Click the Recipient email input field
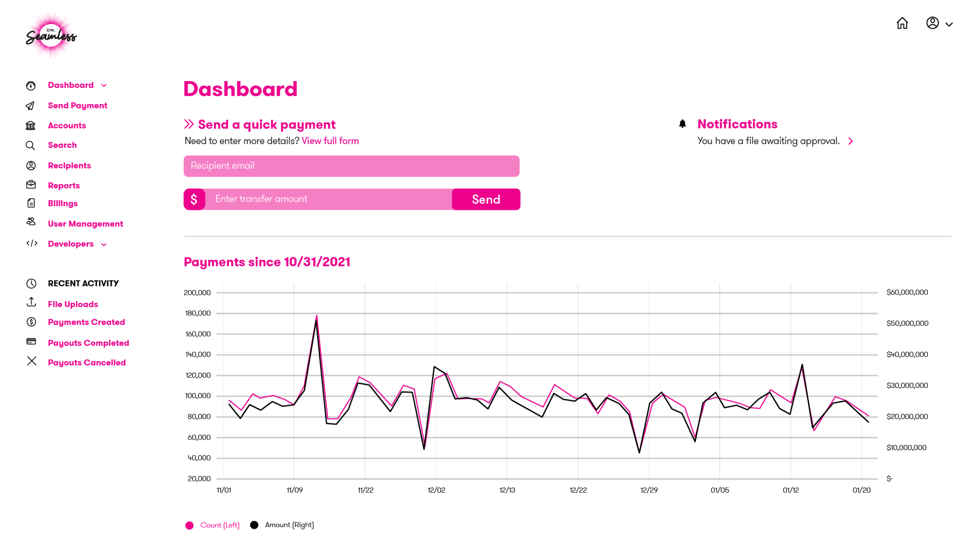The width and height of the screenshot is (980, 552). (x=351, y=166)
